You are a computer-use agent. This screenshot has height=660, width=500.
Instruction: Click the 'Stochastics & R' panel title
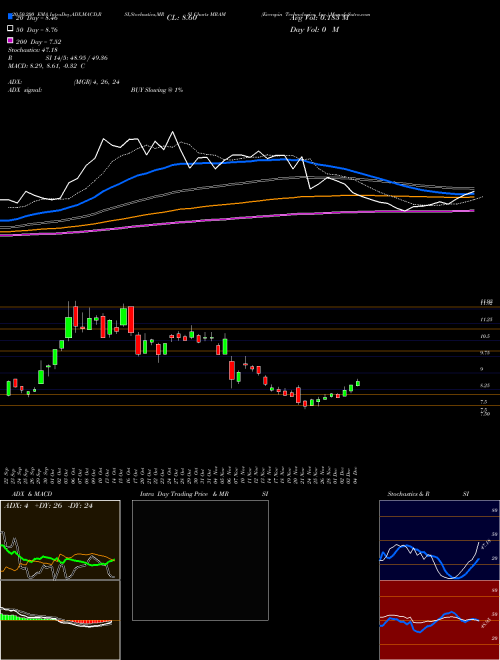[408, 494]
